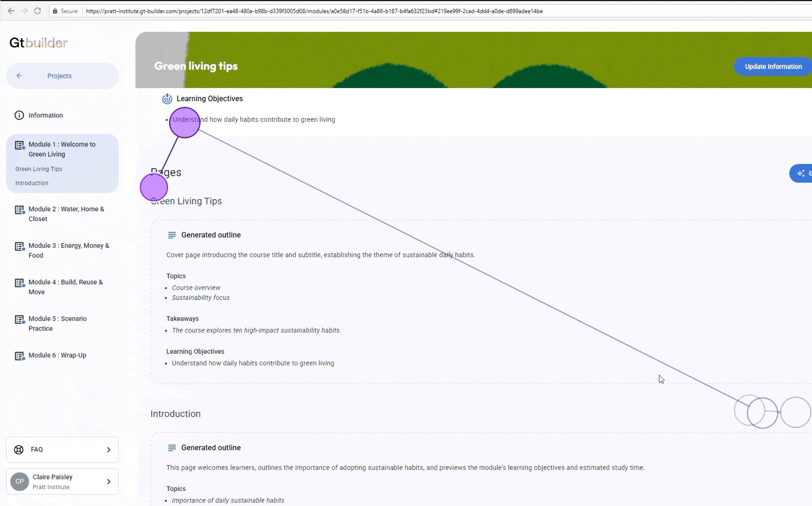
Task: Expand the Claire Paisley account chevron
Action: coord(108,481)
